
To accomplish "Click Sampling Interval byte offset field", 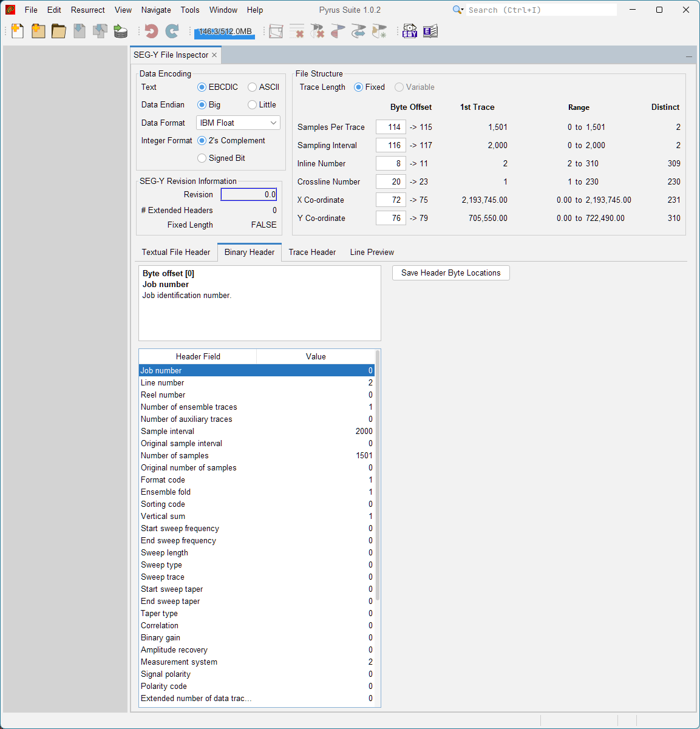I will 391,145.
